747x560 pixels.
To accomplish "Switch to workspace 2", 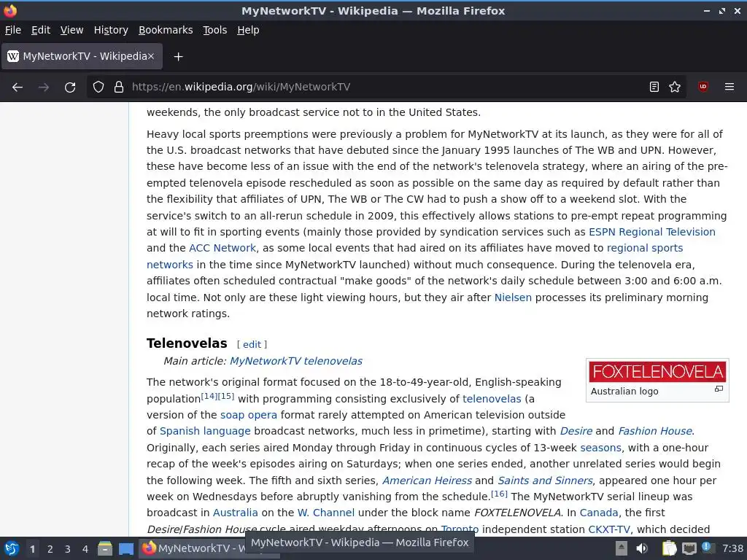I will 50,549.
